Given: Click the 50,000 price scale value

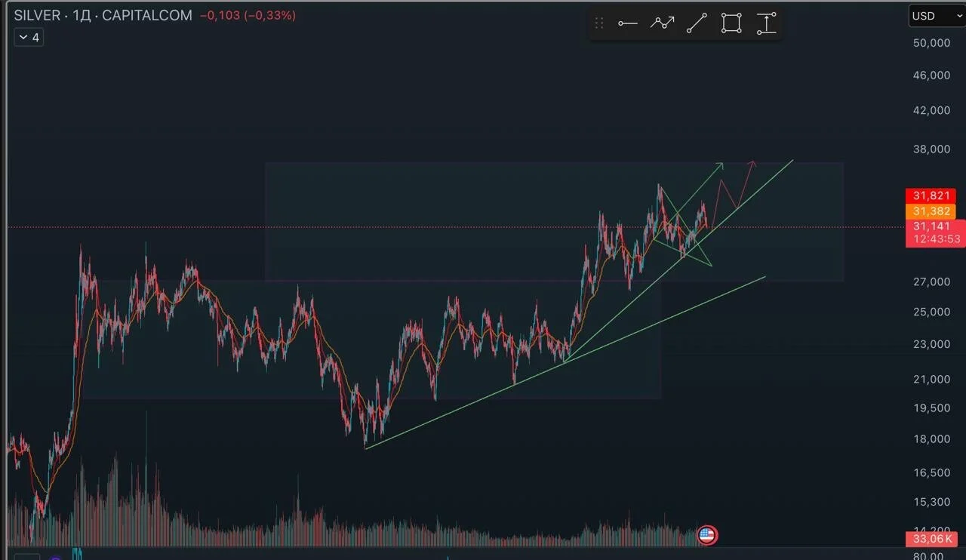Looking at the screenshot, I should [931, 43].
